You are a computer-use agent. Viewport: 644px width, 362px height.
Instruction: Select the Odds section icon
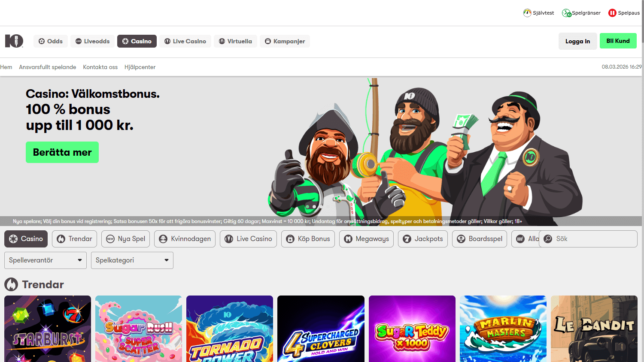pyautogui.click(x=41, y=41)
